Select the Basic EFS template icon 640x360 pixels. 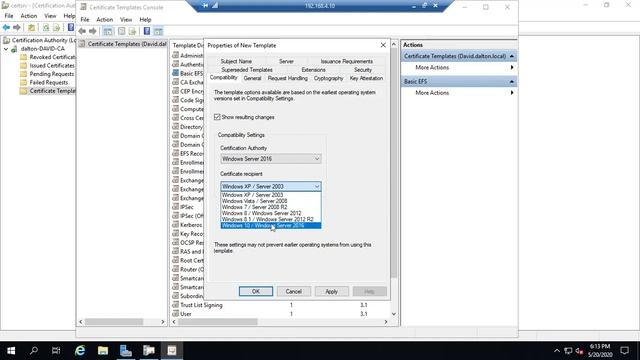(x=176, y=73)
